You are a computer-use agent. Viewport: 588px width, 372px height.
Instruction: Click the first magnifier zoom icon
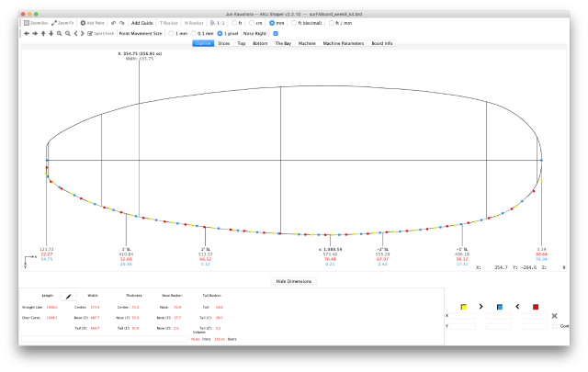point(59,33)
